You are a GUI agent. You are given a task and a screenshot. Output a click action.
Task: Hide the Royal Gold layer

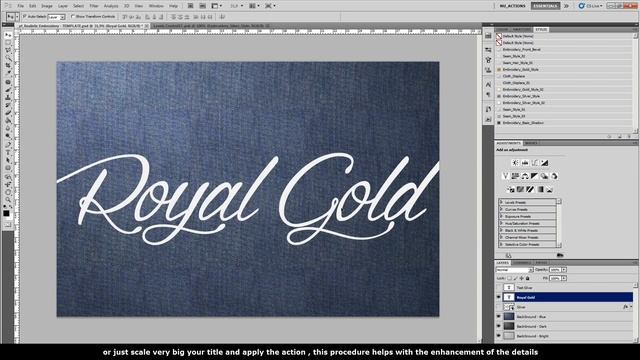click(x=499, y=297)
